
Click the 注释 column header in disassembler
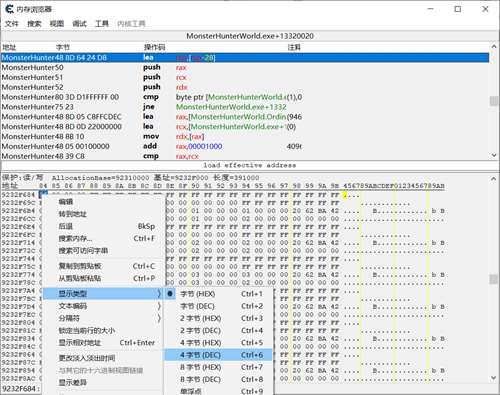[294, 47]
